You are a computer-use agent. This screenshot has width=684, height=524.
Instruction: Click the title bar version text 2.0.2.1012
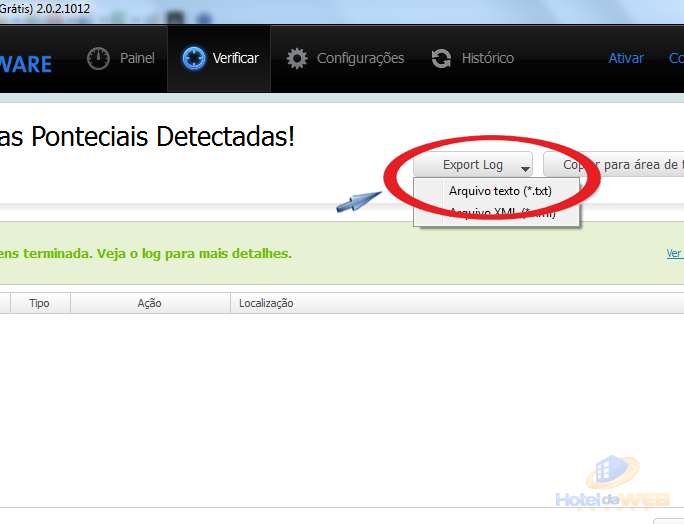63,9
